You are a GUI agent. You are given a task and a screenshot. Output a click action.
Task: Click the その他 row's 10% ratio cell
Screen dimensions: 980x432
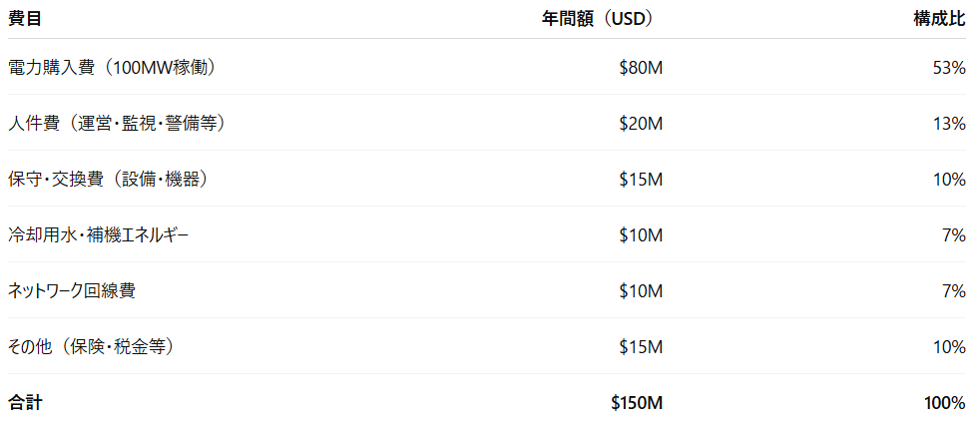click(x=949, y=346)
